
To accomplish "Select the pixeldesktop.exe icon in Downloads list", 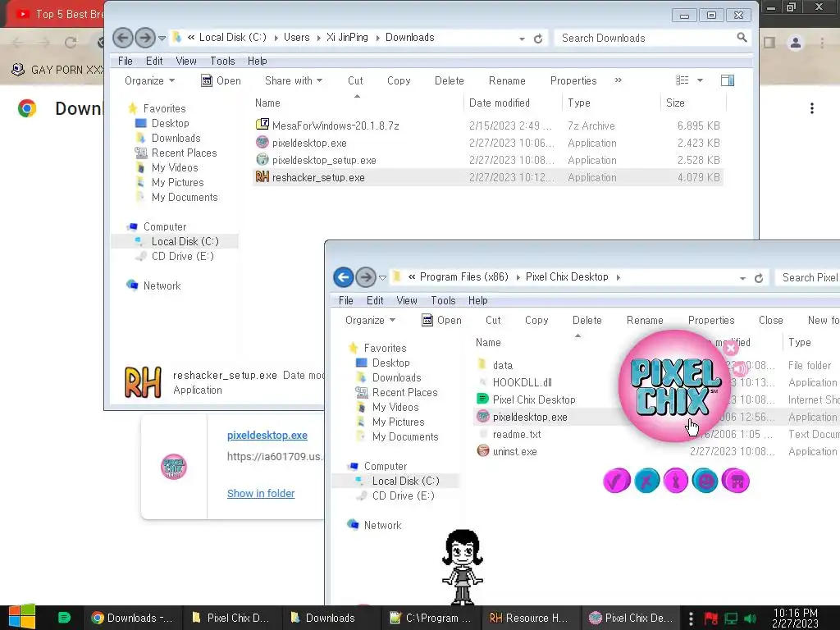I will click(262, 143).
